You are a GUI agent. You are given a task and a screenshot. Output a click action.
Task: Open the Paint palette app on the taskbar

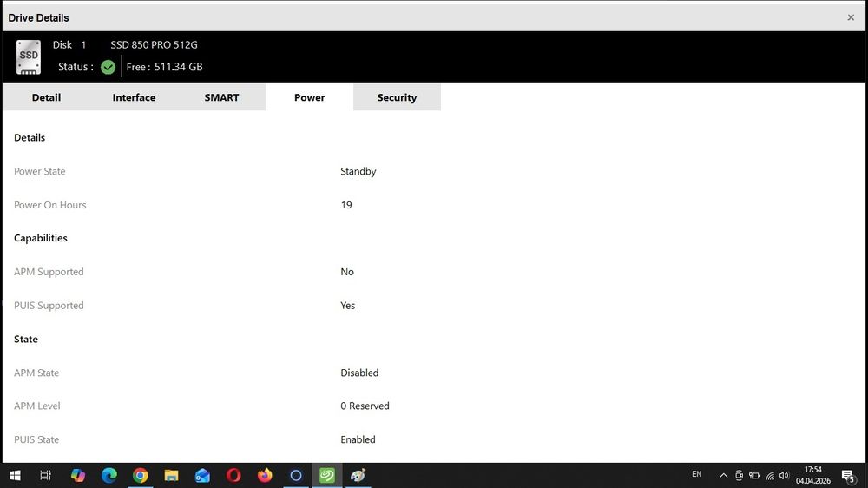point(358,475)
